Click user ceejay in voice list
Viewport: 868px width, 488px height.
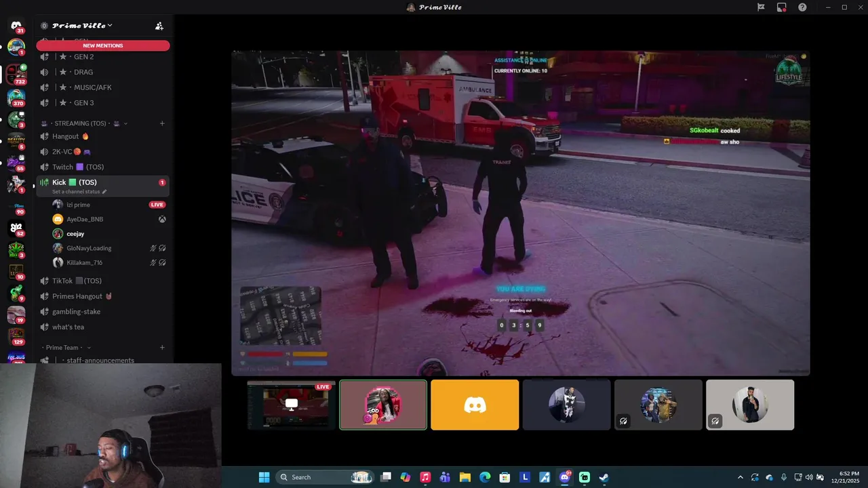pyautogui.click(x=108, y=234)
